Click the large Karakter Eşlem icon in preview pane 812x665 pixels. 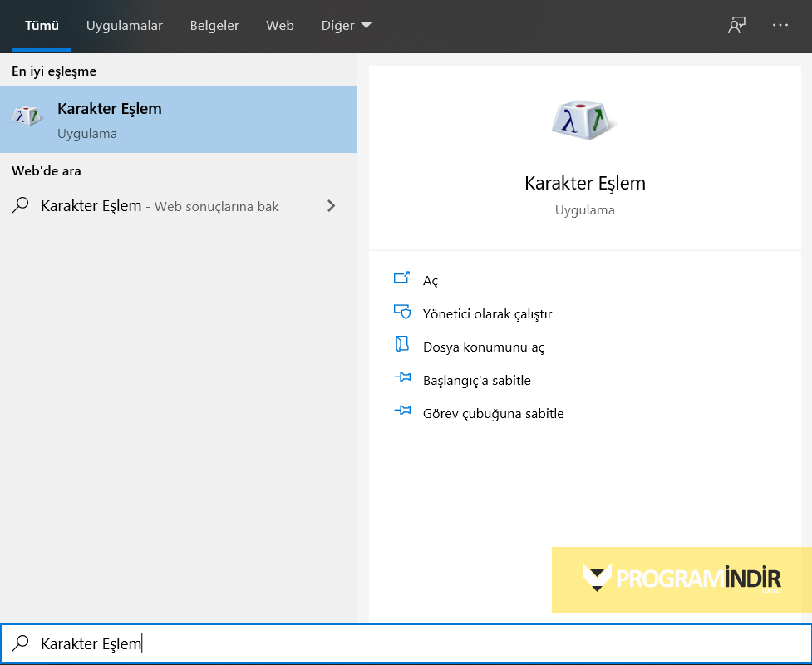[584, 121]
